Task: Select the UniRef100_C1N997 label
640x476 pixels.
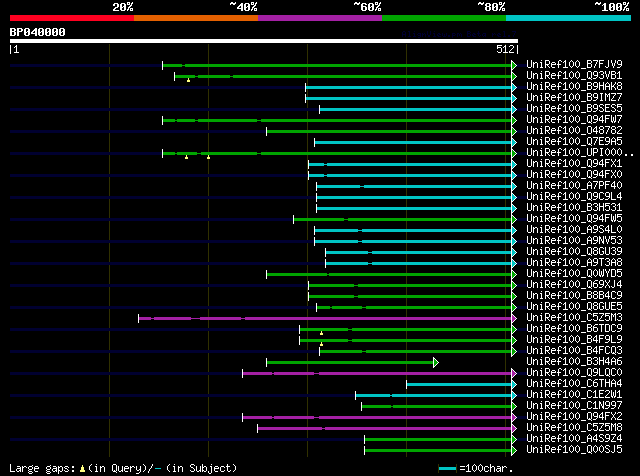Action: click(x=574, y=406)
